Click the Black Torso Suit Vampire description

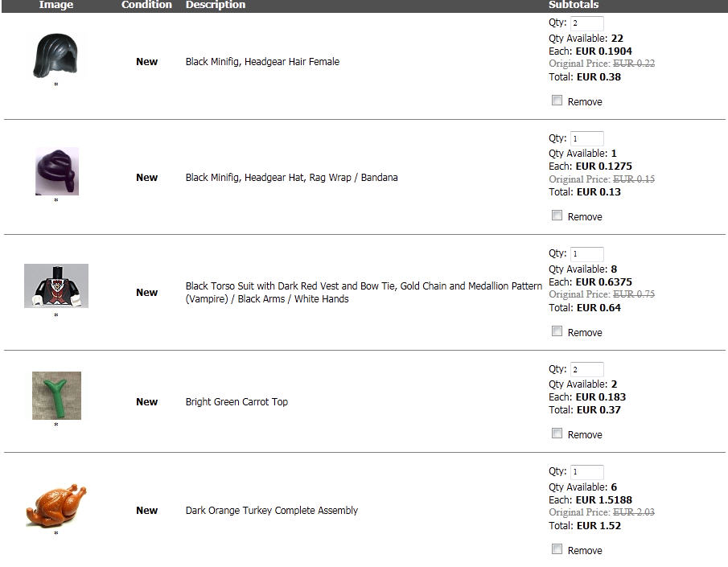point(364,292)
